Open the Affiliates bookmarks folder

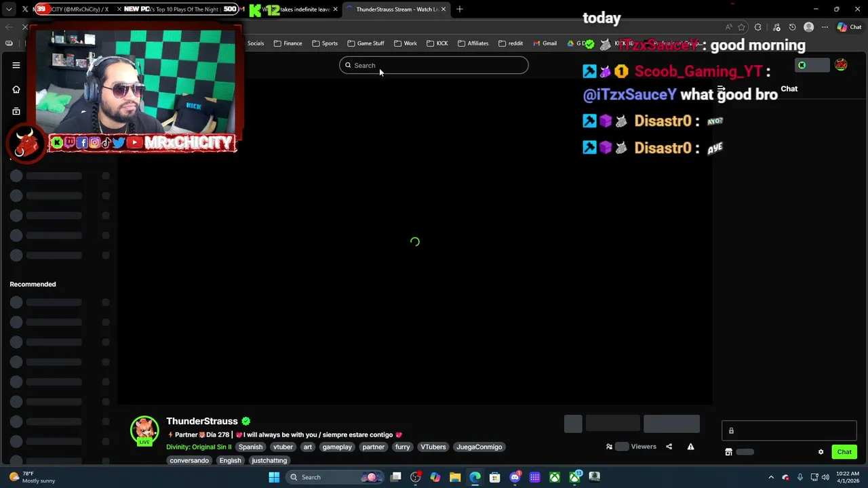(x=473, y=43)
